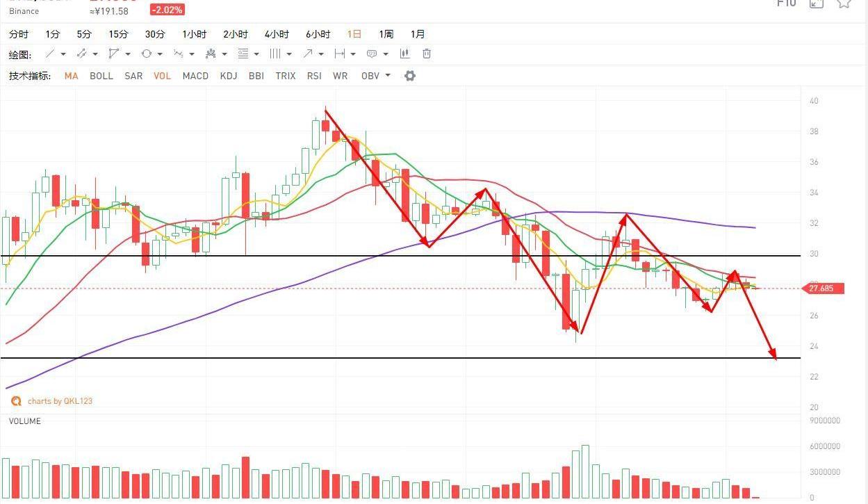Expand the polygon tool dropdown arrow
Screen dimensions: 868x504
pos(127,54)
